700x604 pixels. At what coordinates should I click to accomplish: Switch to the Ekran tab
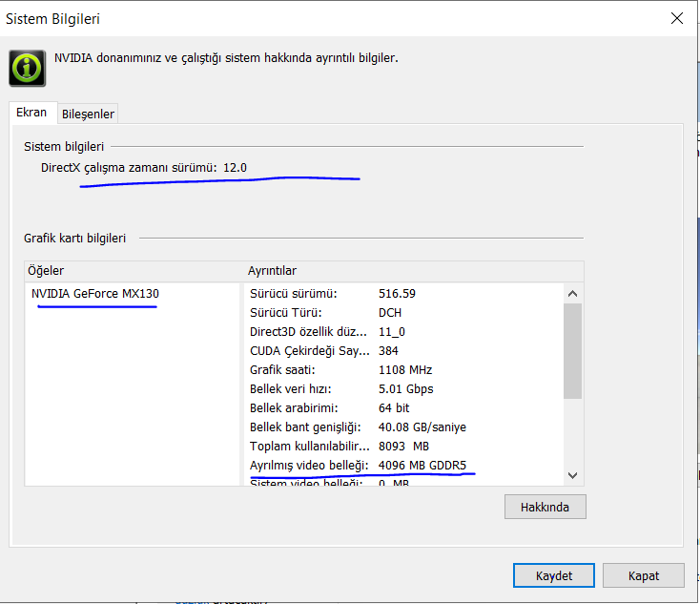[31, 113]
